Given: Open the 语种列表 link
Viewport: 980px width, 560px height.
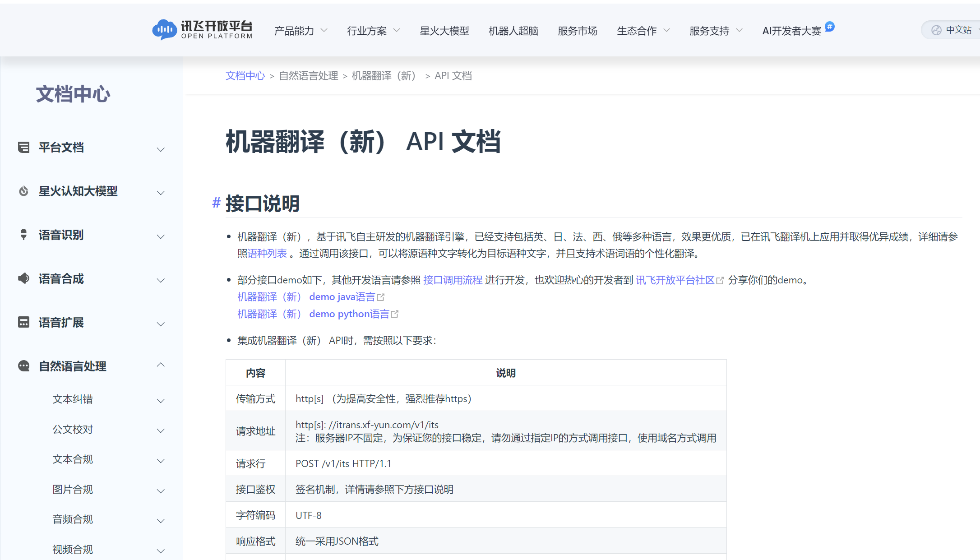Looking at the screenshot, I should (x=267, y=254).
